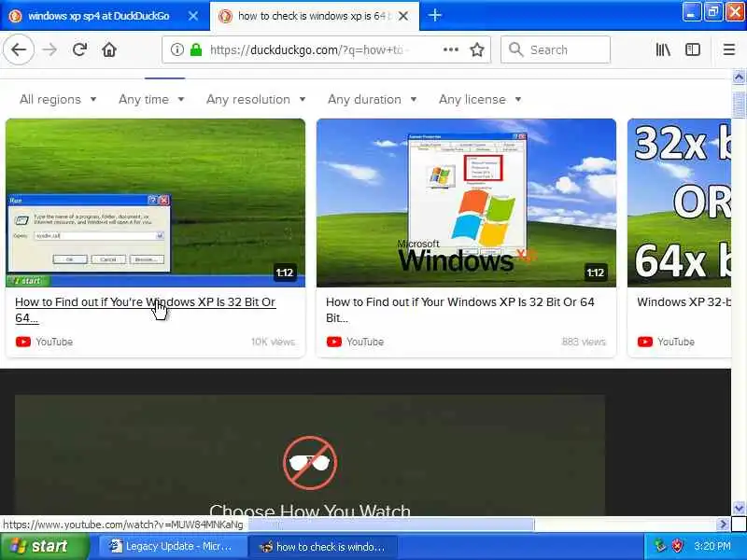This screenshot has width=747, height=560.
Task: Toggle the sidebar view icon
Action: click(x=693, y=49)
